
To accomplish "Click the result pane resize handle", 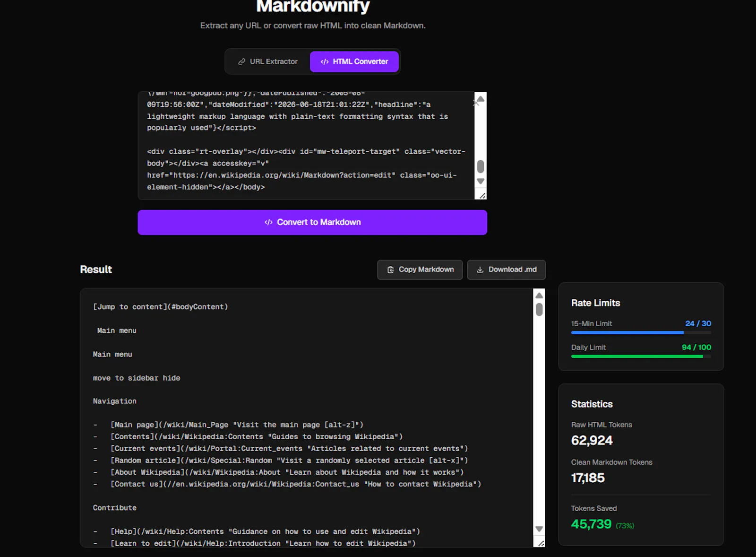I will 541,543.
